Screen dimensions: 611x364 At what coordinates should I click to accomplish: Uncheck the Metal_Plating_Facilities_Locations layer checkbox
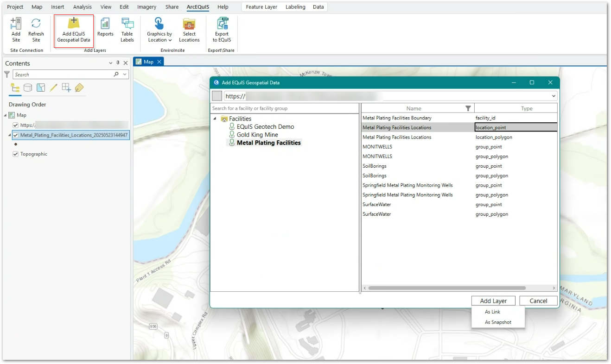click(x=16, y=135)
